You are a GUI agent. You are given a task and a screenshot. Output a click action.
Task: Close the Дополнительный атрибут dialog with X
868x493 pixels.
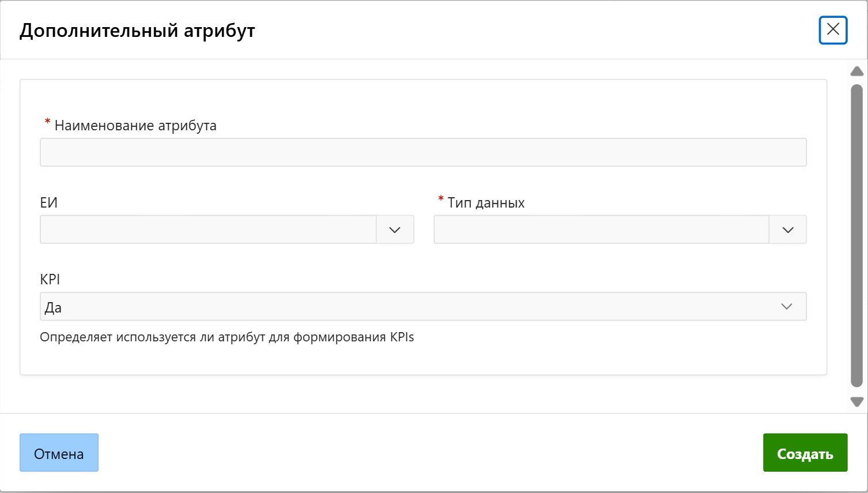coord(833,30)
